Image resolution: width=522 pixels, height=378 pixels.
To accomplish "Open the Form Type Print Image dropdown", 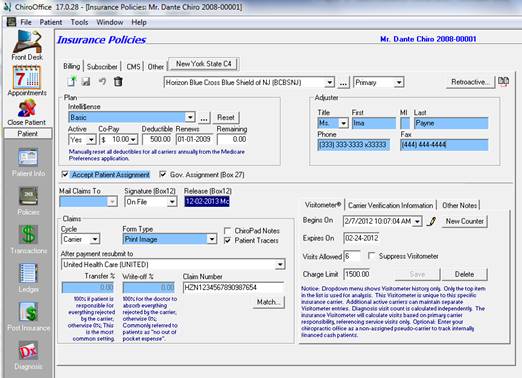I will pos(212,239).
